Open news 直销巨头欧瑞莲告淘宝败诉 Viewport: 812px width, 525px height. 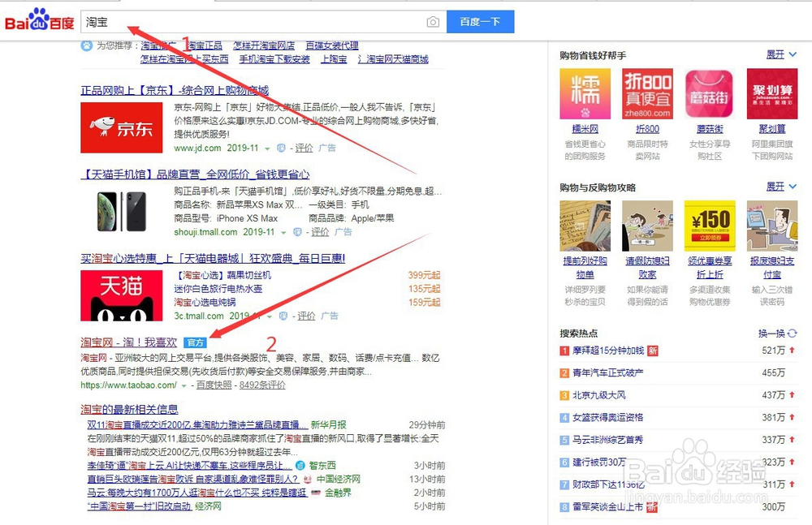coord(193,479)
